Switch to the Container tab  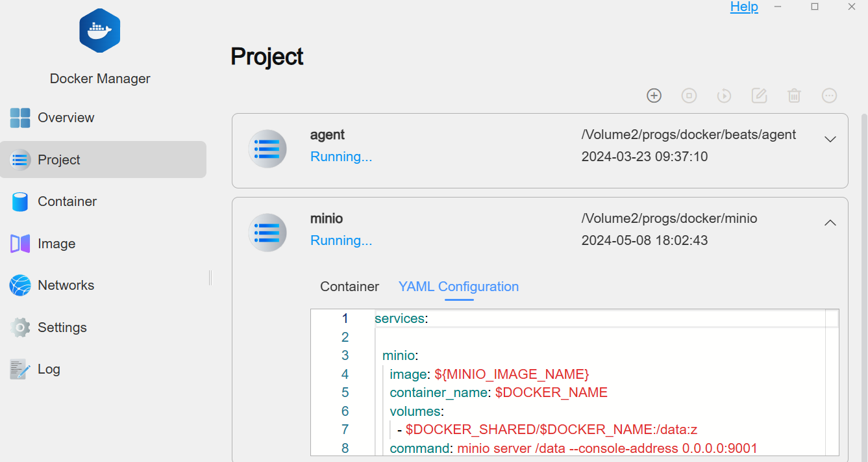349,287
